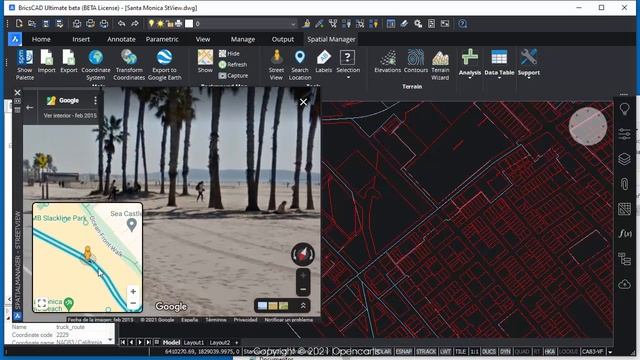The width and height of the screenshot is (640, 360).
Task: Click the BricsCAD application menu button
Action: (x=15, y=39)
